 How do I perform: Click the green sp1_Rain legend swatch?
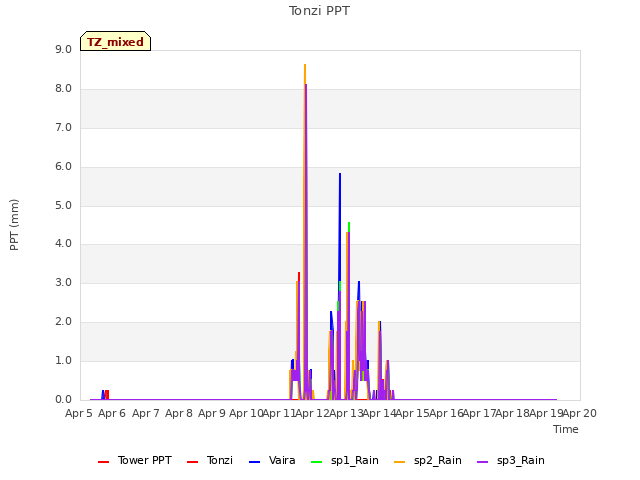click(x=316, y=462)
